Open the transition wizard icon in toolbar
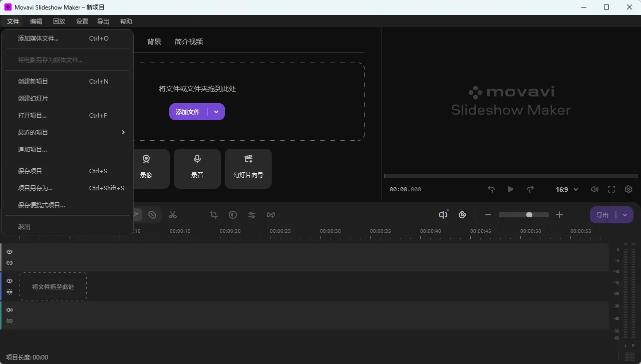 coord(271,215)
